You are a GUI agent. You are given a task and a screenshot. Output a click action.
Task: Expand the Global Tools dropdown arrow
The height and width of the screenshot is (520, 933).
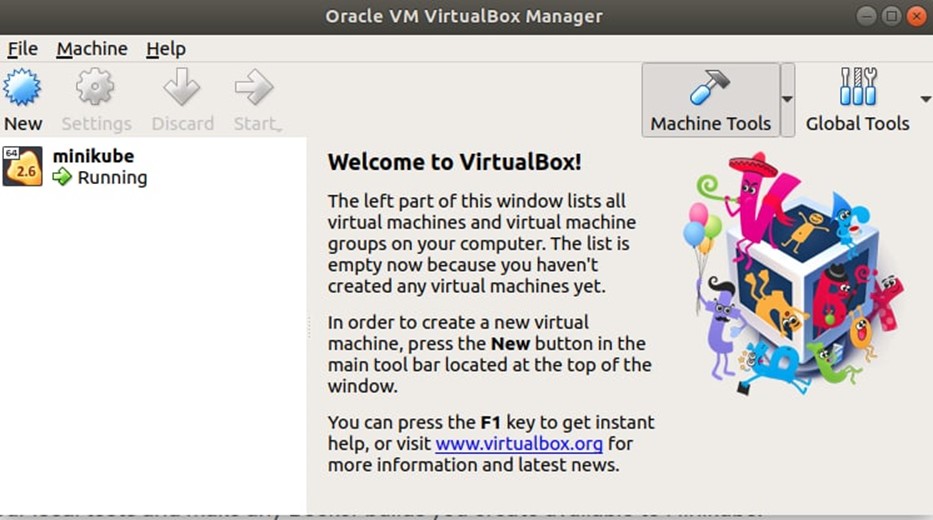(x=925, y=99)
